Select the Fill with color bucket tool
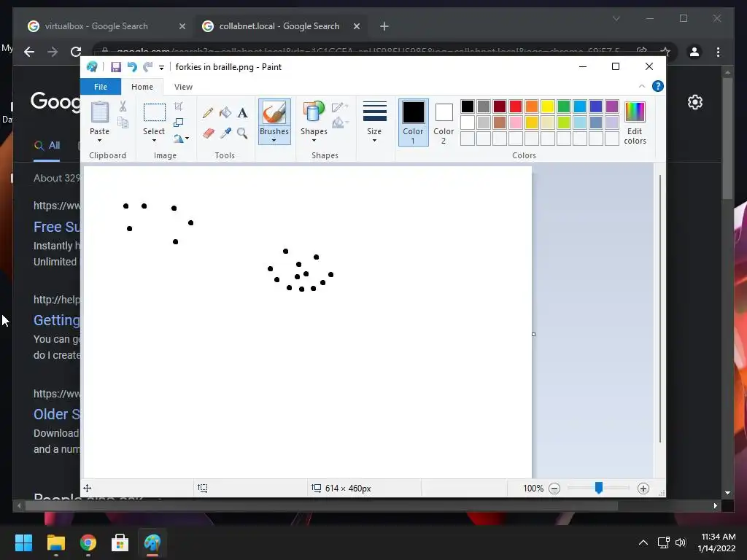 pos(225,112)
